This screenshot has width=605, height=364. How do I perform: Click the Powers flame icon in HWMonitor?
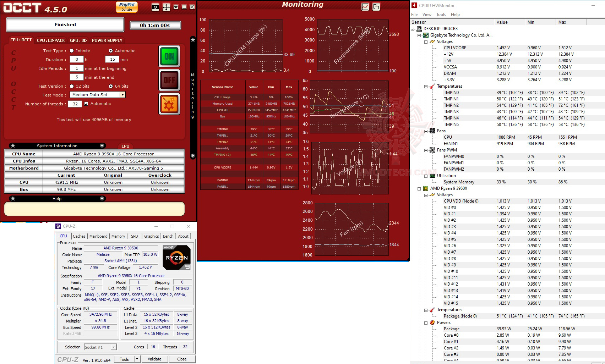pyautogui.click(x=432, y=322)
